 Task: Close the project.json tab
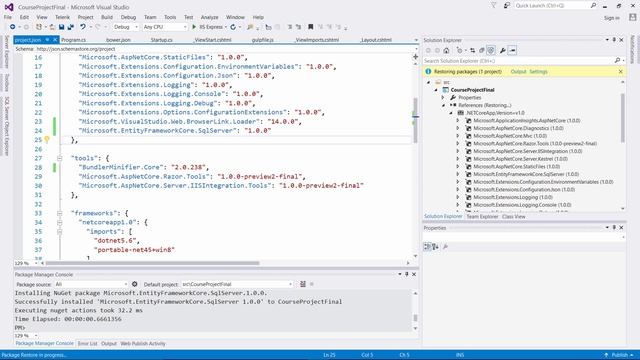[55, 40]
